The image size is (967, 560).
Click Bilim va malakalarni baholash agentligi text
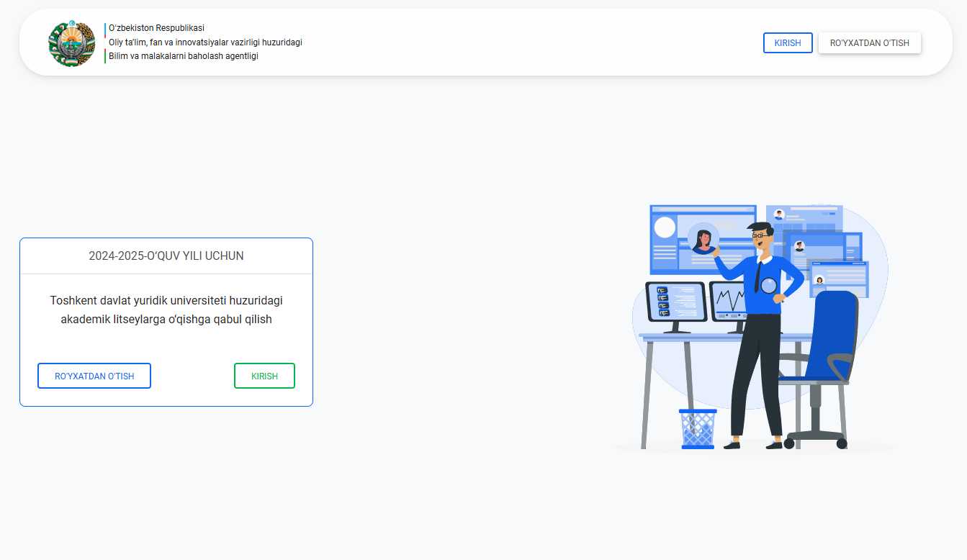click(x=183, y=56)
